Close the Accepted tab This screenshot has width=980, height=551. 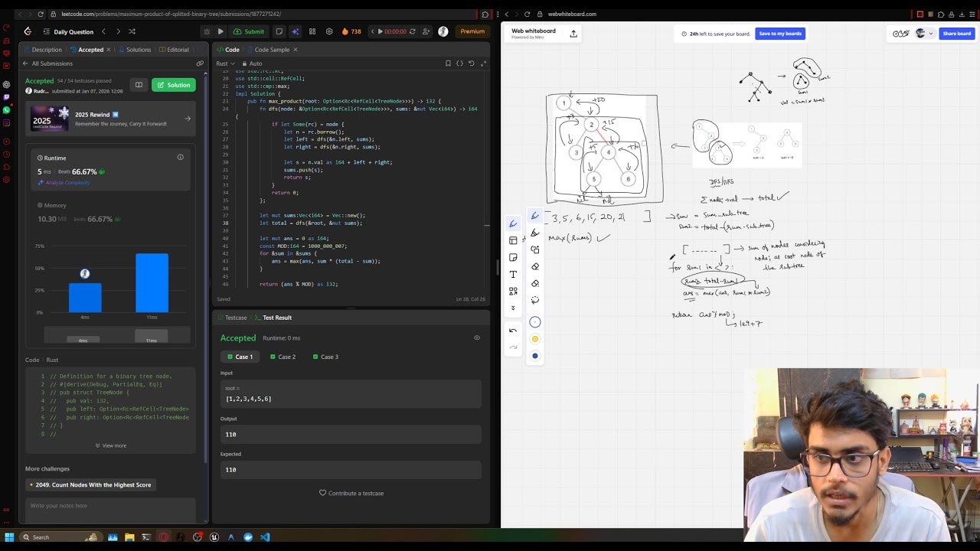click(x=108, y=50)
